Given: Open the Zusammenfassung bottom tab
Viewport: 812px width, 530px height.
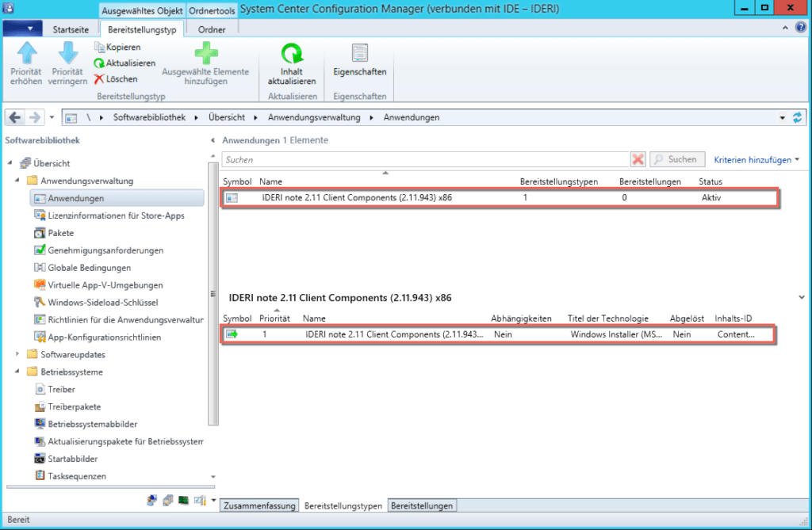Looking at the screenshot, I should click(x=259, y=505).
